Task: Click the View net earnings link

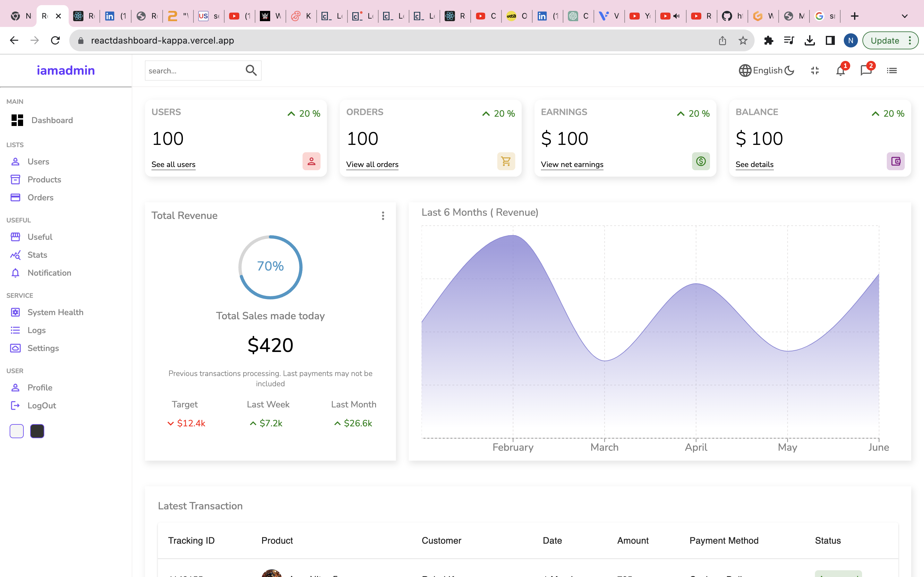Action: click(x=572, y=164)
